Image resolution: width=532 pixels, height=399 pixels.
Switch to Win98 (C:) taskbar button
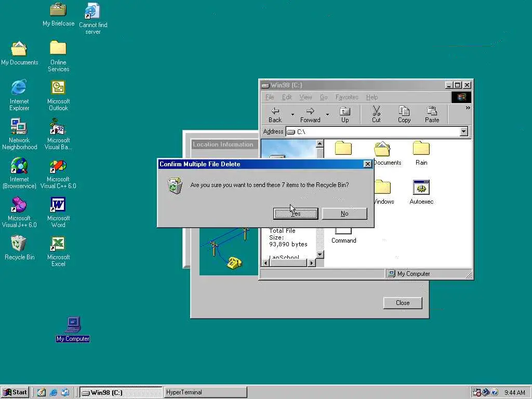[121, 393]
